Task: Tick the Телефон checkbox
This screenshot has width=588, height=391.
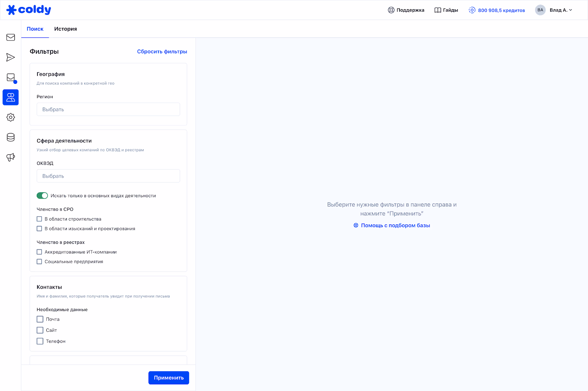Action: tap(40, 341)
